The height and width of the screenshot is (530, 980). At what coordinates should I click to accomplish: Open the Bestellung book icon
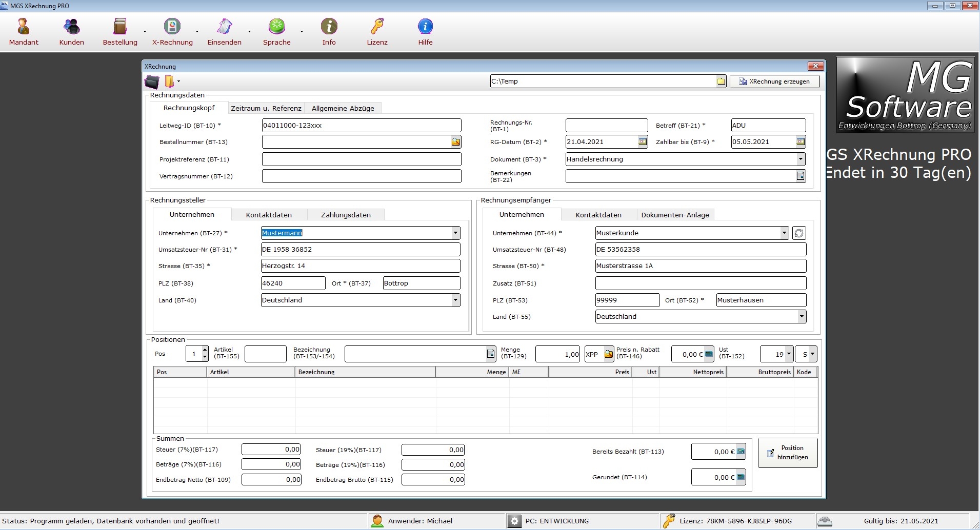[120, 32]
